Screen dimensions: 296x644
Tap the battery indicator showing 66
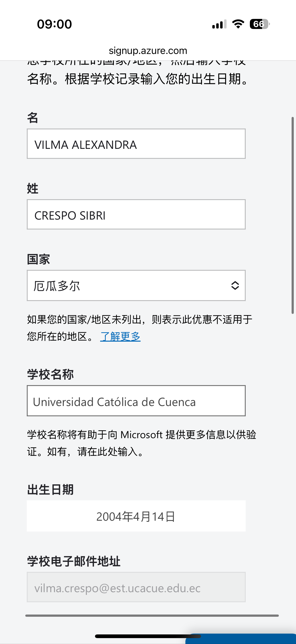click(259, 24)
